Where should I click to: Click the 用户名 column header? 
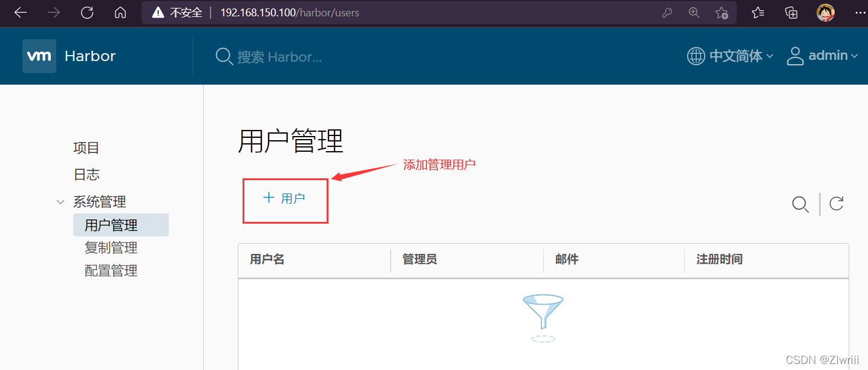[x=267, y=259]
